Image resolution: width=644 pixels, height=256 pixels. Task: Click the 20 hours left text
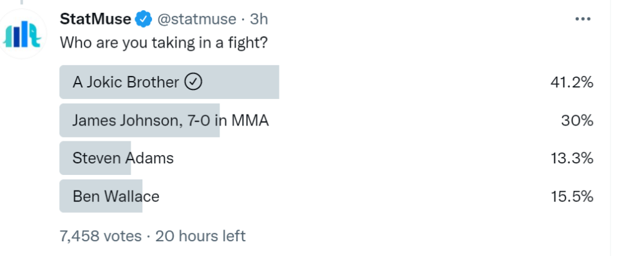click(x=200, y=236)
